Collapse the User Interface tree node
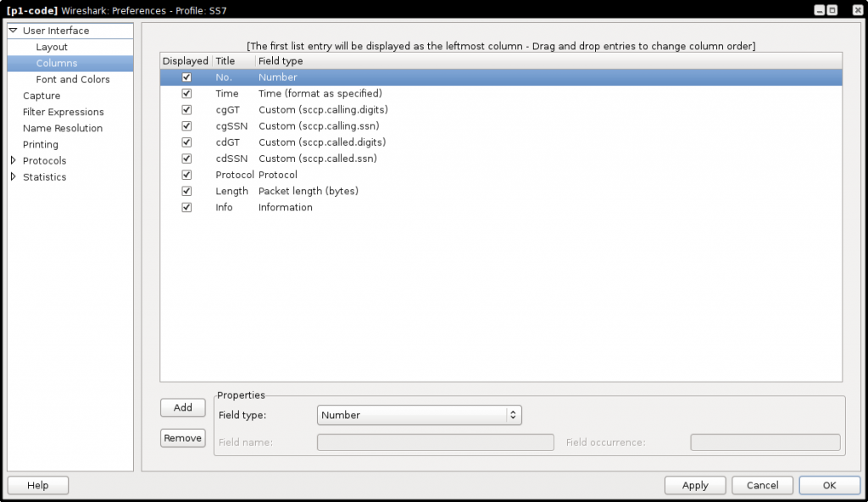The height and width of the screenshot is (502, 868). click(14, 31)
